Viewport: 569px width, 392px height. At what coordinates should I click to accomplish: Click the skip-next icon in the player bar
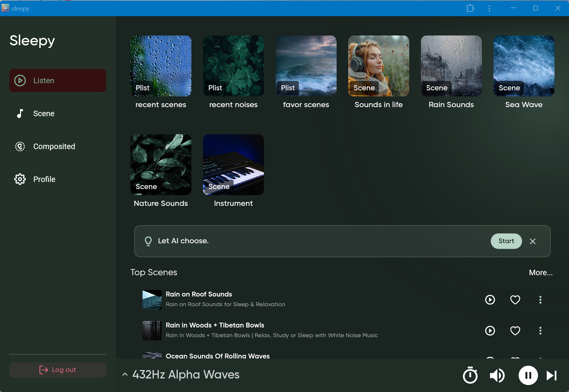551,375
